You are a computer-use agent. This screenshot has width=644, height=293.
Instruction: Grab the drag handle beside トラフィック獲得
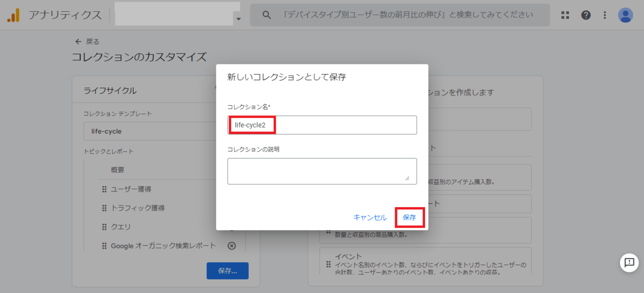(104, 208)
